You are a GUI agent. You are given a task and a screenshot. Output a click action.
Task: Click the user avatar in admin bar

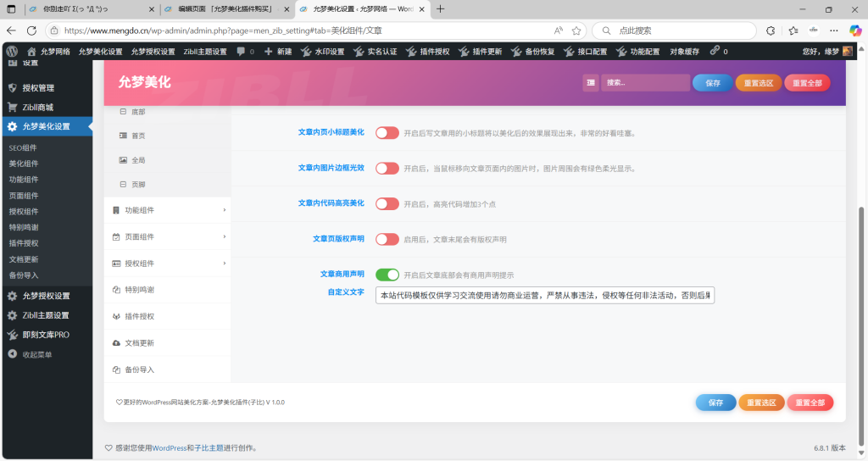pos(848,52)
